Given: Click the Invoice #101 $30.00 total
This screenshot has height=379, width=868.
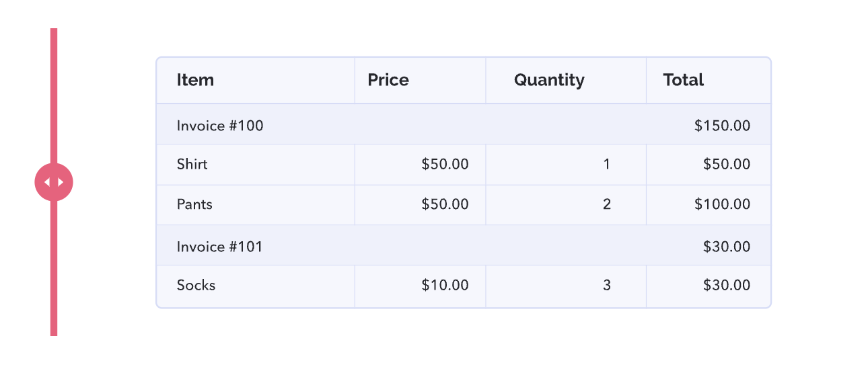Looking at the screenshot, I should click(x=726, y=247).
